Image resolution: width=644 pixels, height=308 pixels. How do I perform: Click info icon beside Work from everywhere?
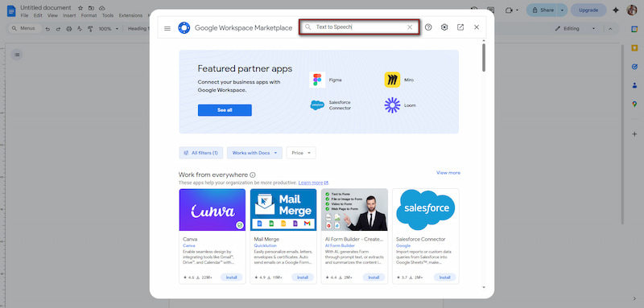point(253,175)
